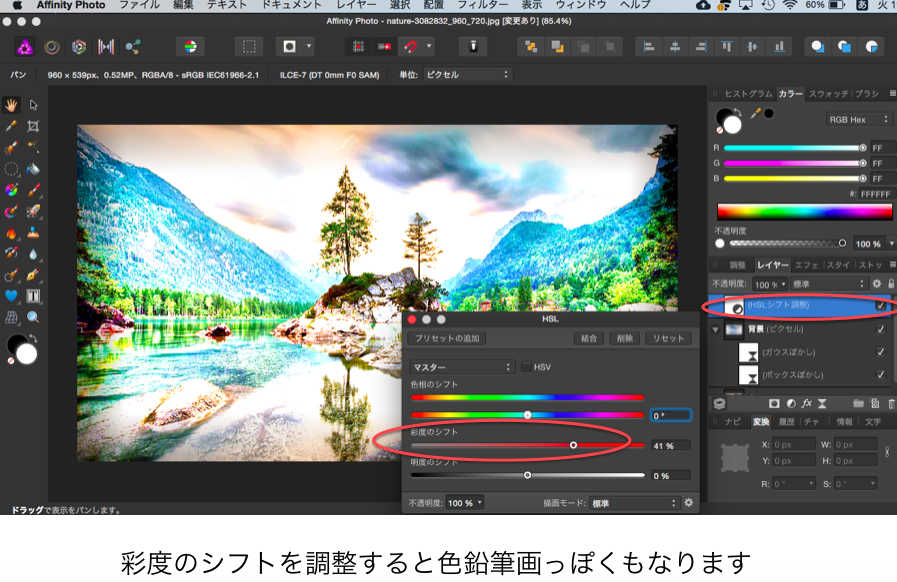The image size is (897, 582).
Task: Switch to the Liquify persona icon
Action: [x=52, y=46]
